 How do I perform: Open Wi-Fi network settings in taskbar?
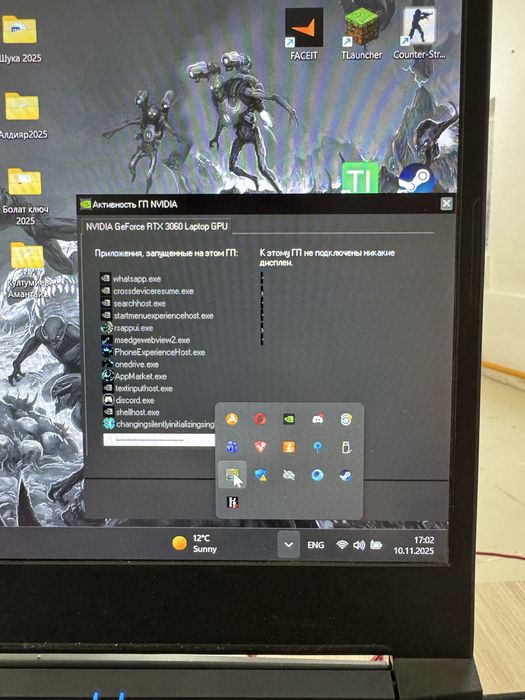click(342, 545)
